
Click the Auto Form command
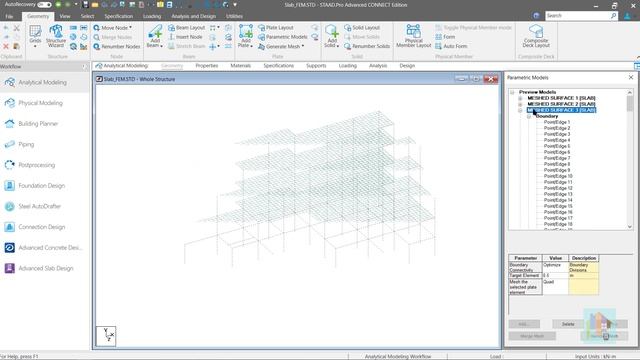point(451,46)
